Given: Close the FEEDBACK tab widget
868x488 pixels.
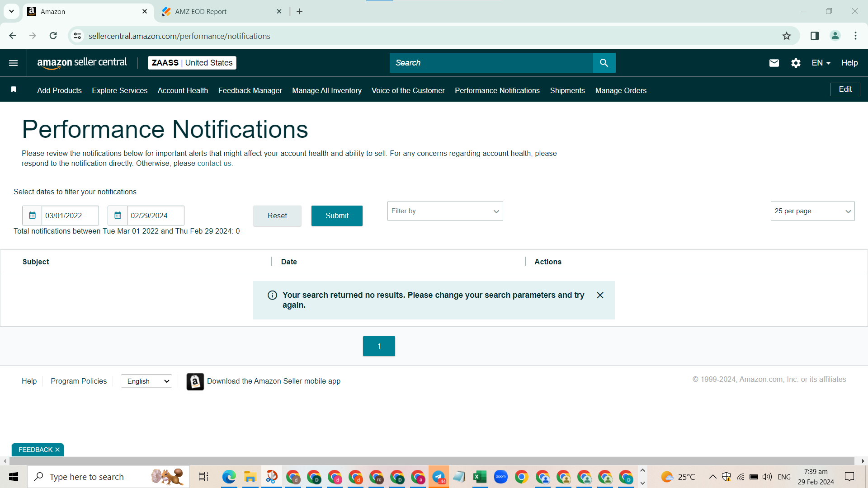Looking at the screenshot, I should [x=57, y=450].
